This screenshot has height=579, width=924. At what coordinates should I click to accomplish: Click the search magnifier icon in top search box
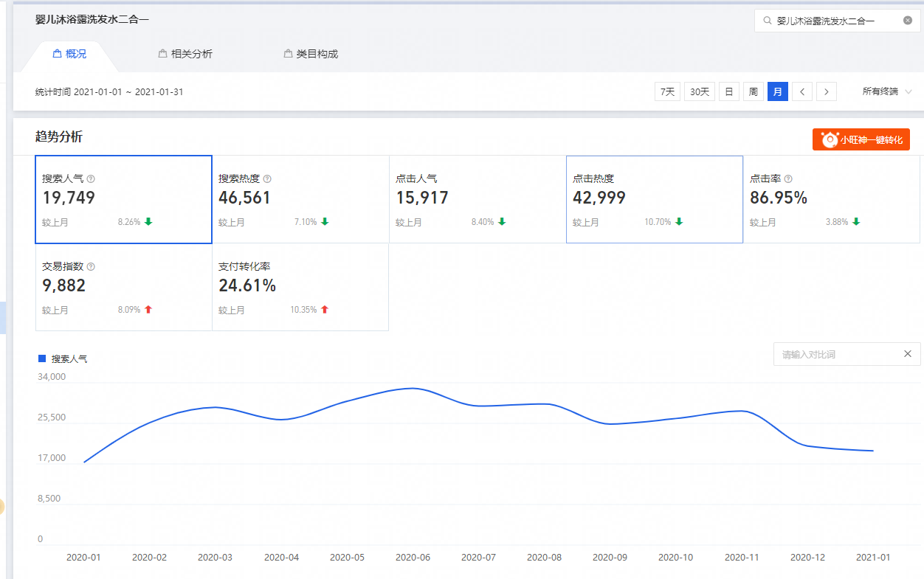tap(768, 21)
